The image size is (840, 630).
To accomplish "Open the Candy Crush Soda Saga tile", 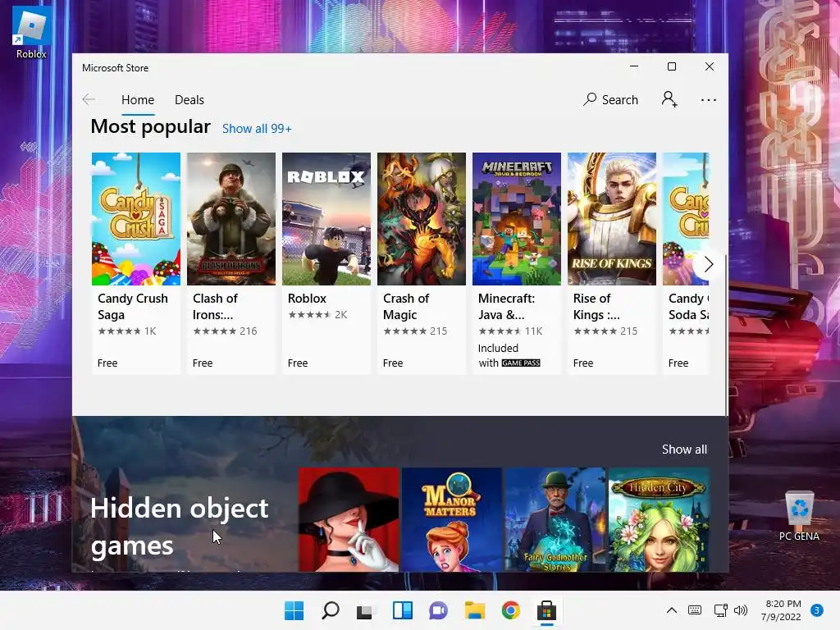I will pyautogui.click(x=686, y=262).
